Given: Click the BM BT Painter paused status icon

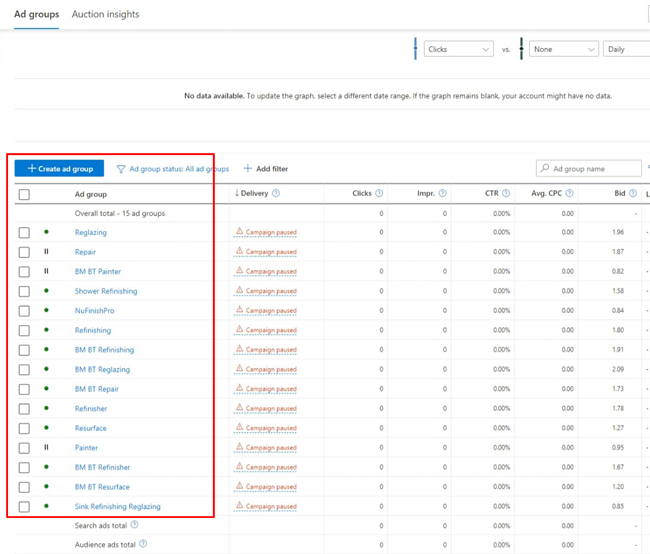Looking at the screenshot, I should tap(46, 271).
